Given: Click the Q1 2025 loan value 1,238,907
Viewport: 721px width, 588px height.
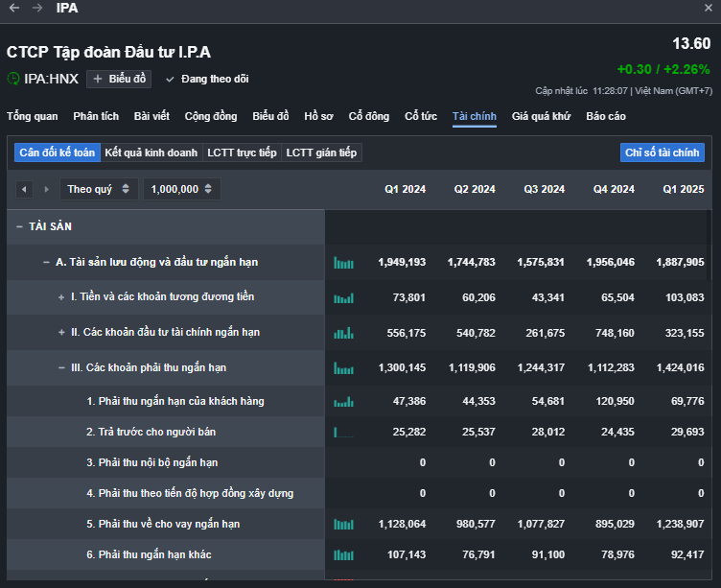Looking at the screenshot, I should click(x=680, y=524).
